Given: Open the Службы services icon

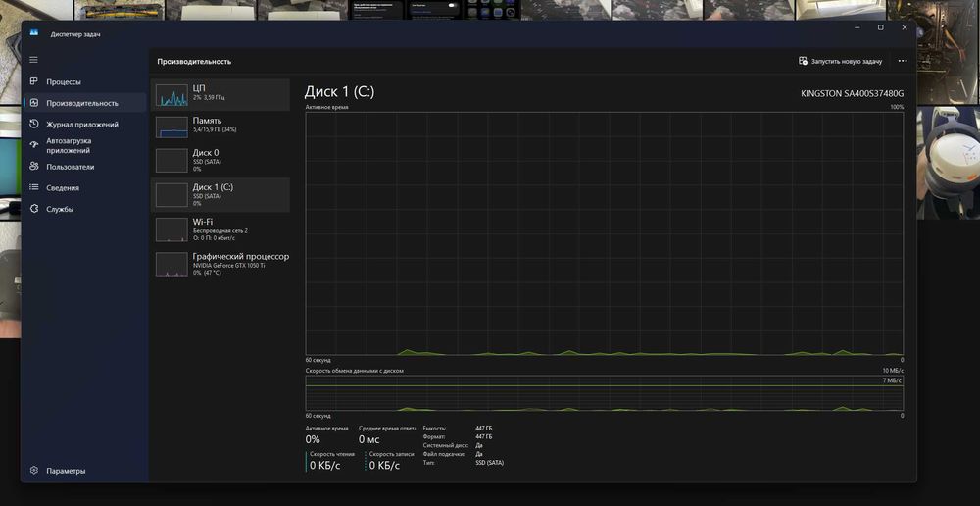Looking at the screenshot, I should pyautogui.click(x=34, y=209).
